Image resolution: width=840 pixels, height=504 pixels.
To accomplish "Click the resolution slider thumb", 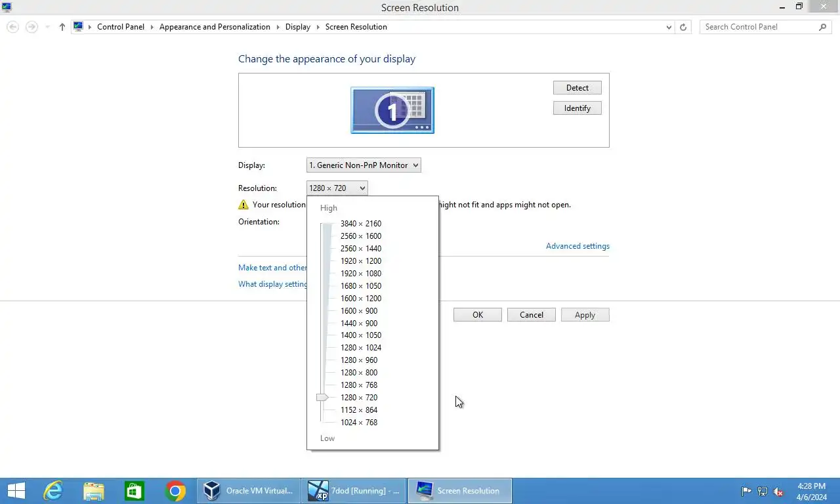I will [322, 397].
